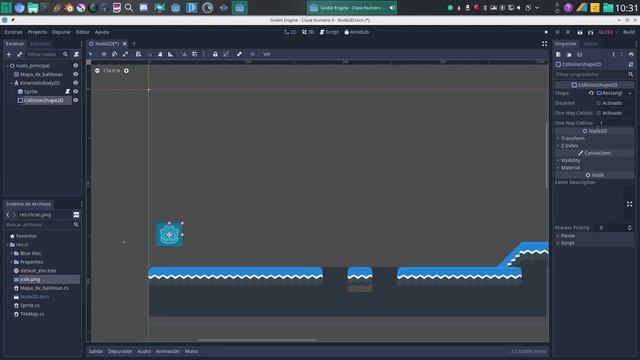The height and width of the screenshot is (360, 640).
Task: Expand the Z Index section
Action: pyautogui.click(x=569, y=146)
